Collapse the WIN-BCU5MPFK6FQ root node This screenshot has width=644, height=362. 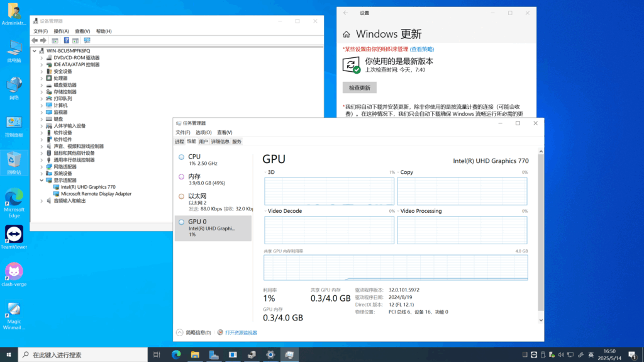click(35, 51)
